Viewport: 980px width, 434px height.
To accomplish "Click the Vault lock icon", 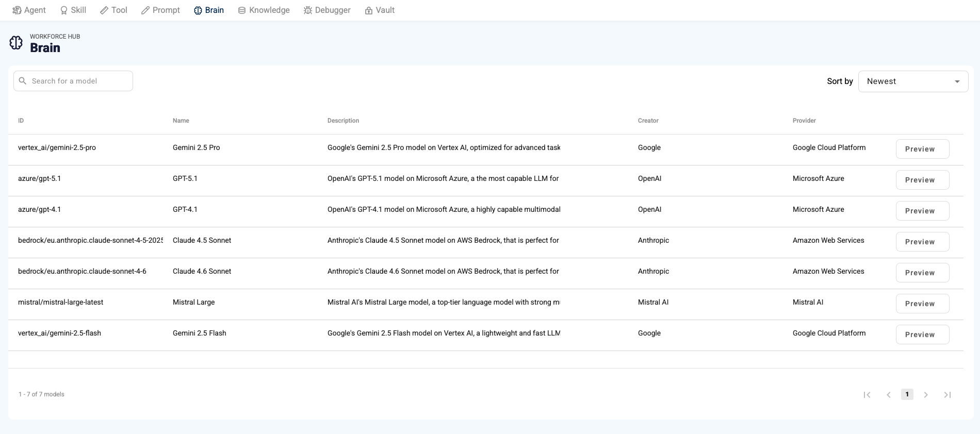I will coord(369,10).
